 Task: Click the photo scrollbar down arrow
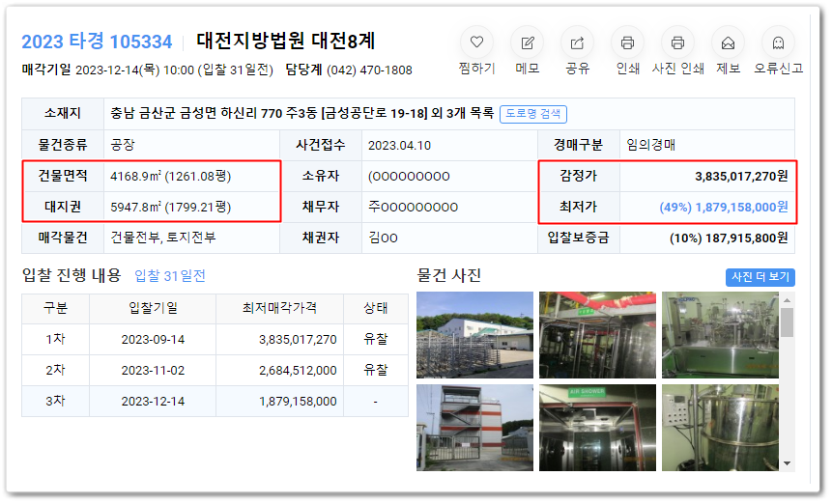click(x=787, y=463)
